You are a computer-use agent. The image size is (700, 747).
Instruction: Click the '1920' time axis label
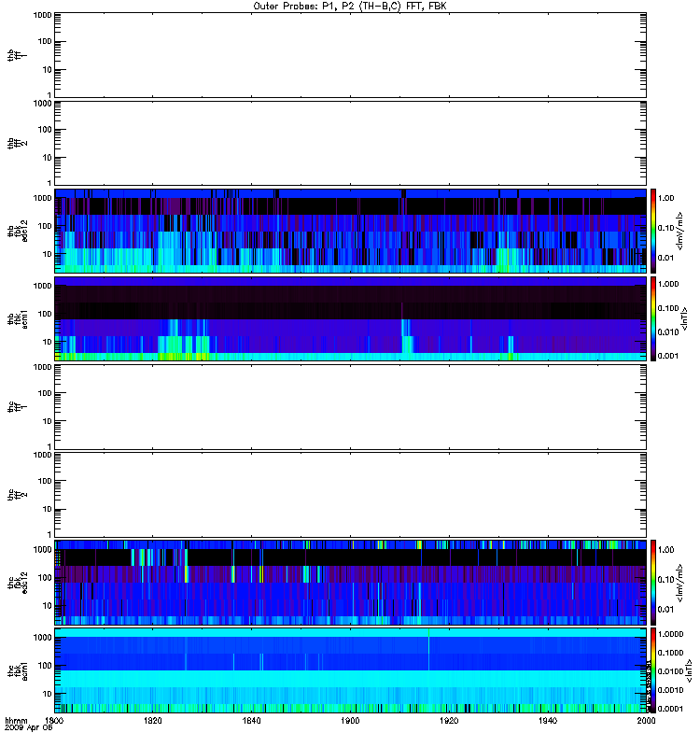click(449, 721)
